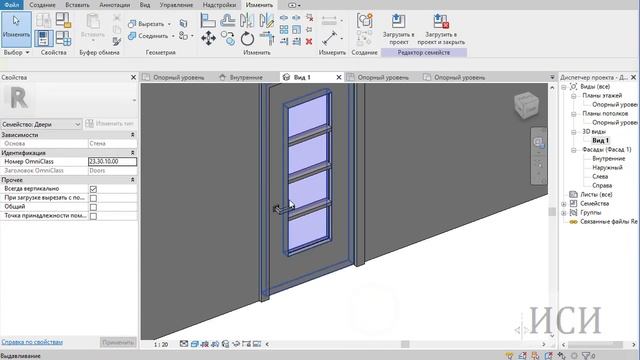The height and width of the screenshot is (360, 640).
Task: Select the Rotate tool
Action: coord(247,39)
